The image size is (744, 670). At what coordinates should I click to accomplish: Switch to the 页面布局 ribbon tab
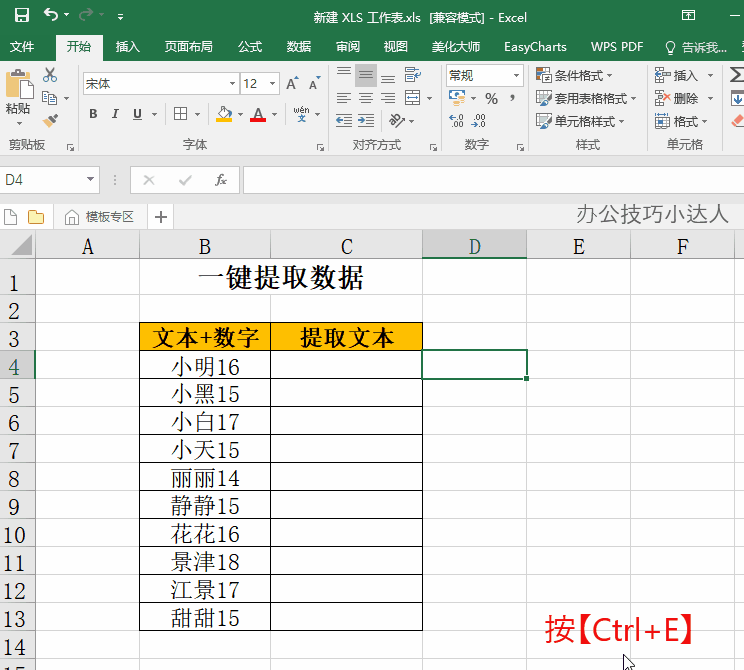[x=188, y=47]
